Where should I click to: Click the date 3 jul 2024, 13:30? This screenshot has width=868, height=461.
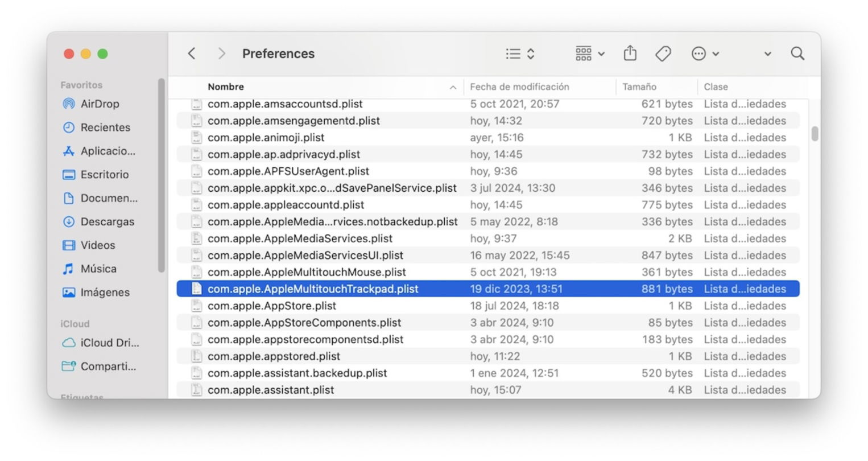tap(512, 188)
